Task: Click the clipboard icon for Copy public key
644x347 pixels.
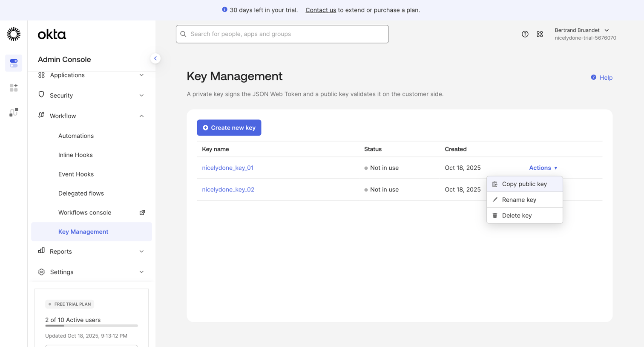Action: coord(495,184)
